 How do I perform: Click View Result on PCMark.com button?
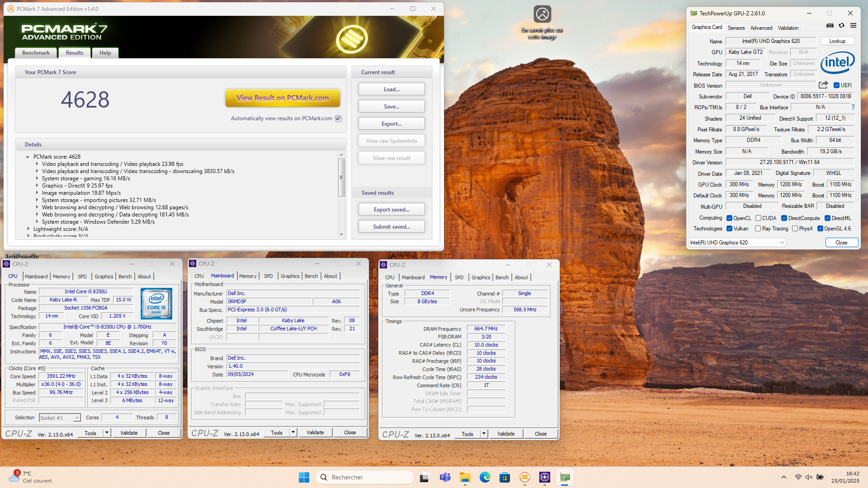pos(283,98)
